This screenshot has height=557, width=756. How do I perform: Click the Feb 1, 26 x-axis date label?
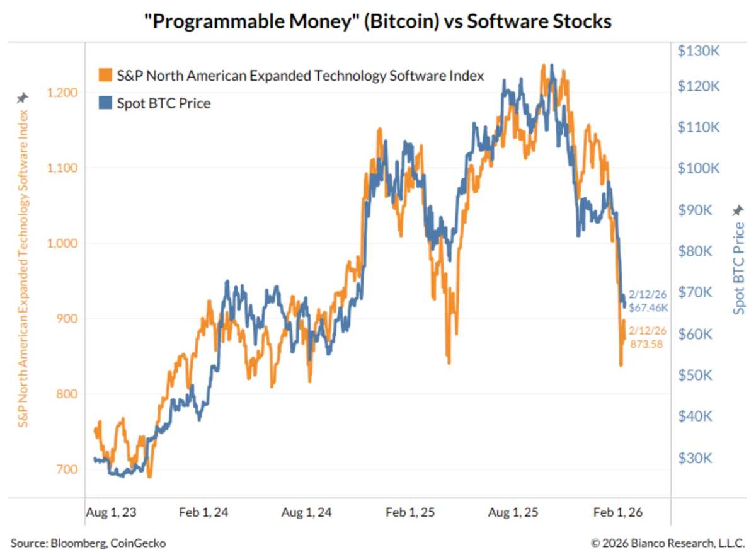(617, 513)
